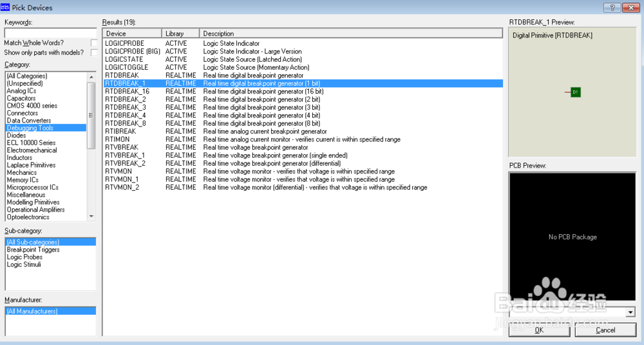Click the Category list scrollbar thumb
The height and width of the screenshot is (345, 644).
91,115
